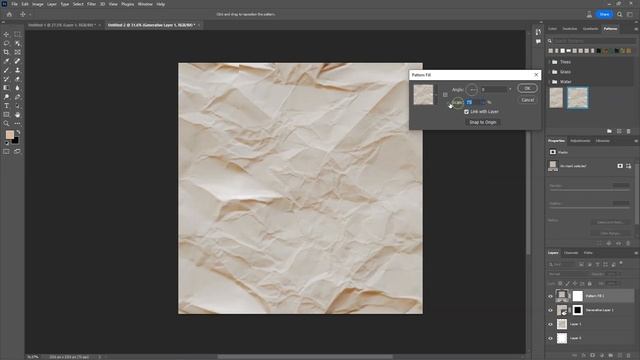Toggle Quick Mask mode icon

click(x=6, y=151)
